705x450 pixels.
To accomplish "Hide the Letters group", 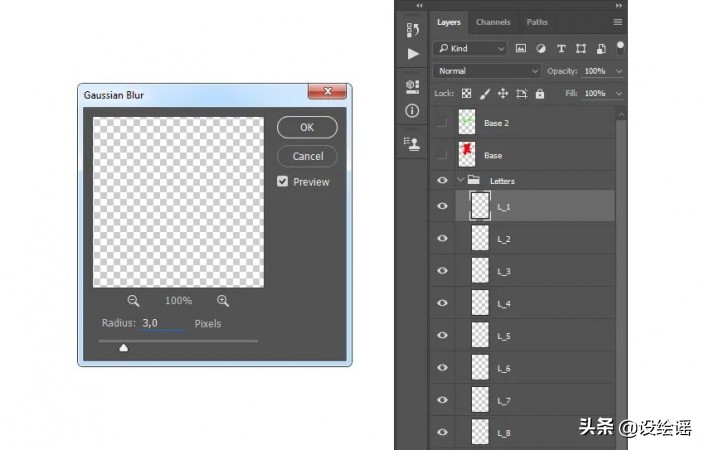I will tap(442, 180).
